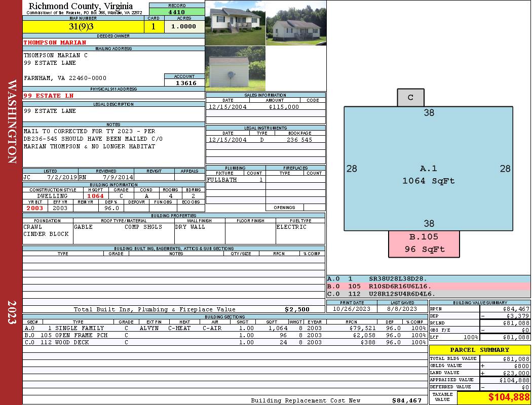Click the yellow PARCEL SUMMARY header
532x405 pixels.
pos(479,350)
